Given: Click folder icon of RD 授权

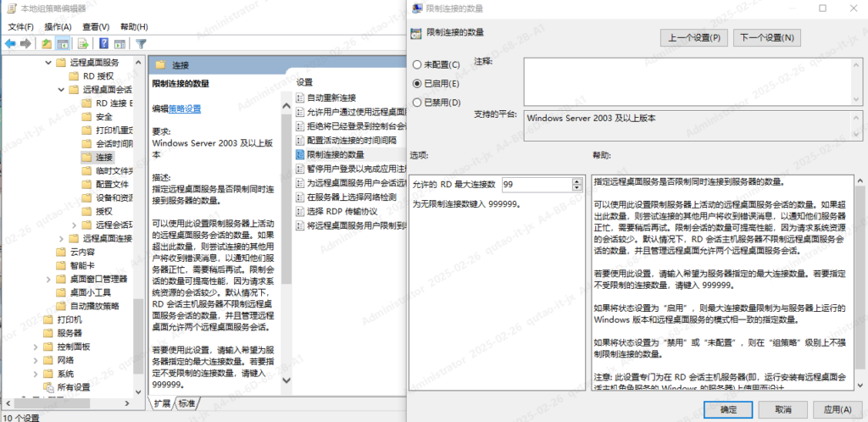Looking at the screenshot, I should [x=74, y=76].
